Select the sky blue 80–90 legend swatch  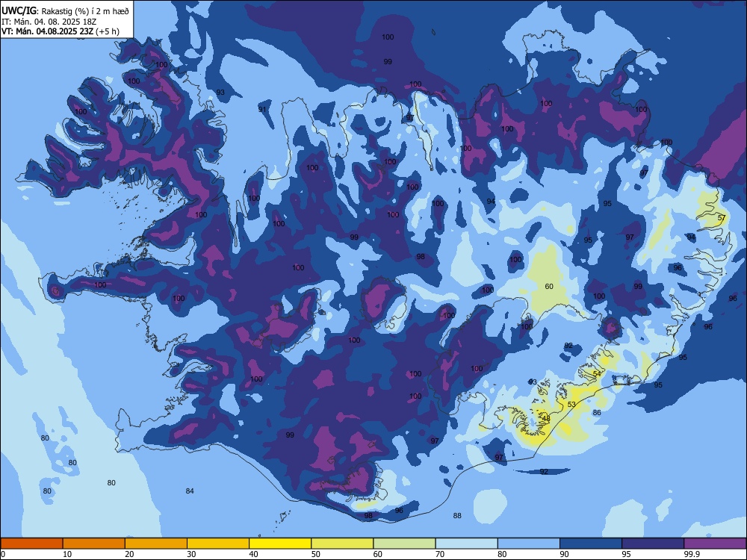529,544
